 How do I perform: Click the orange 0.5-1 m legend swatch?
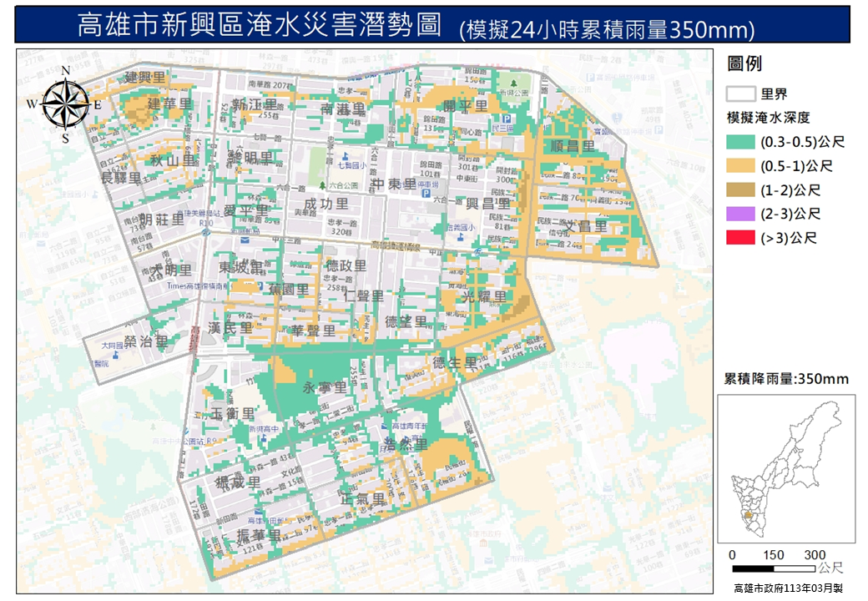coord(740,166)
